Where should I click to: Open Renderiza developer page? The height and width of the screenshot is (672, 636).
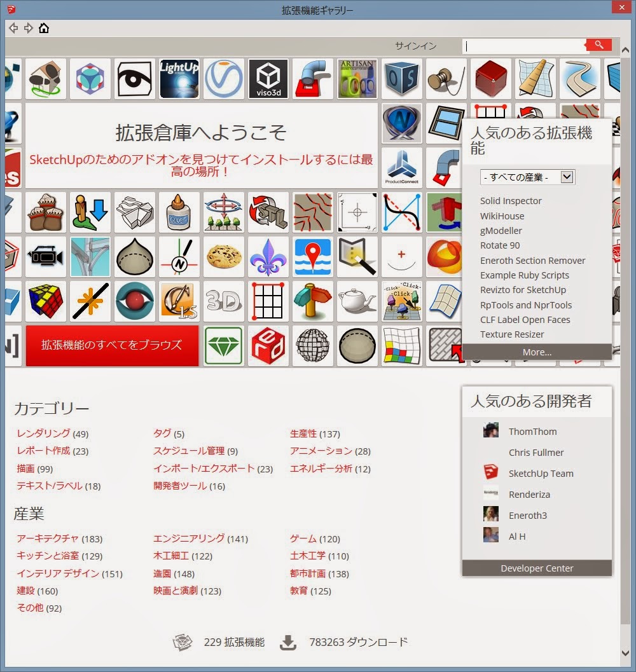click(529, 495)
